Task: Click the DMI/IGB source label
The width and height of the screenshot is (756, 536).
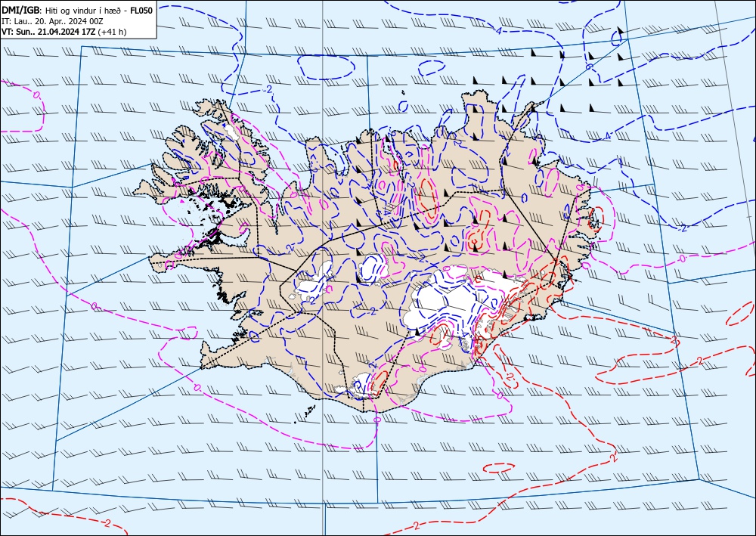Action: pos(20,10)
